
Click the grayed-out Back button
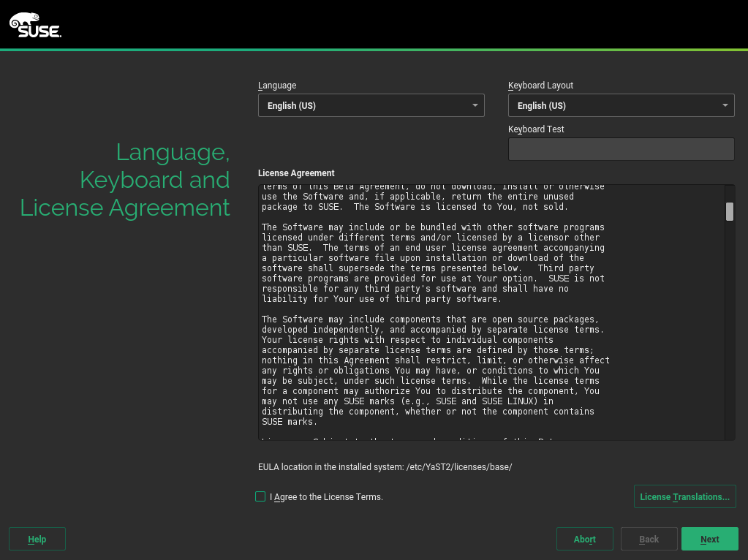(x=649, y=540)
